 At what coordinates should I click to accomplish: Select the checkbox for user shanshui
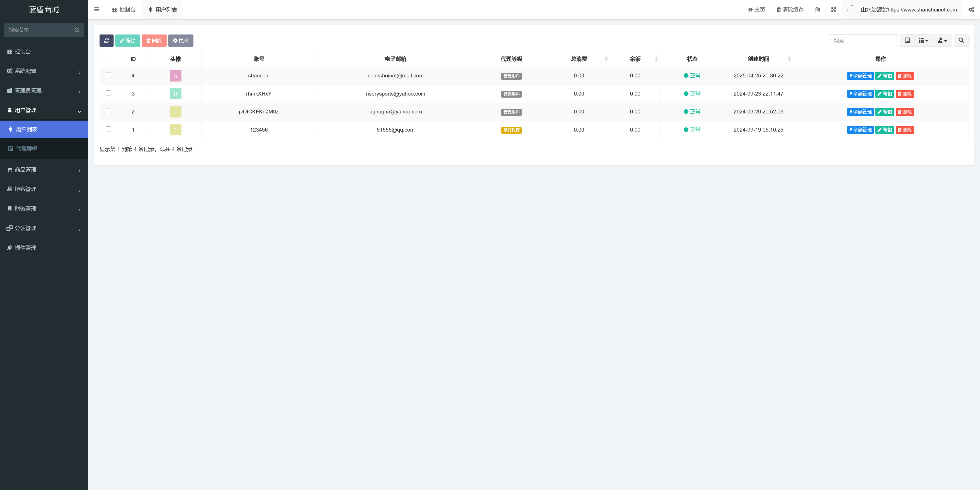(x=108, y=75)
